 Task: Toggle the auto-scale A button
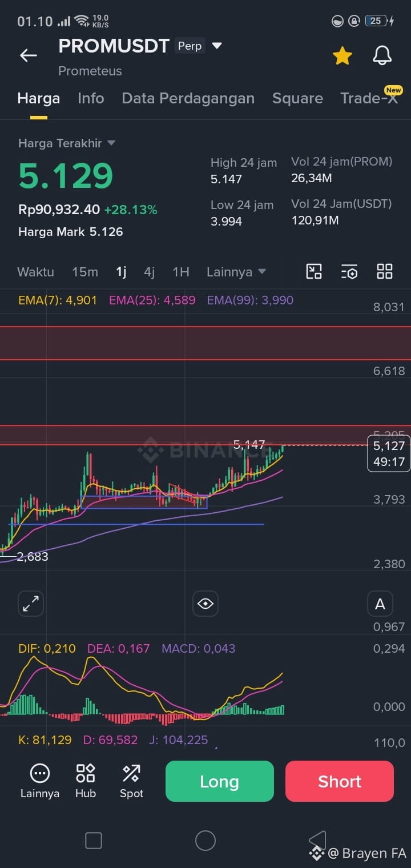(x=380, y=604)
